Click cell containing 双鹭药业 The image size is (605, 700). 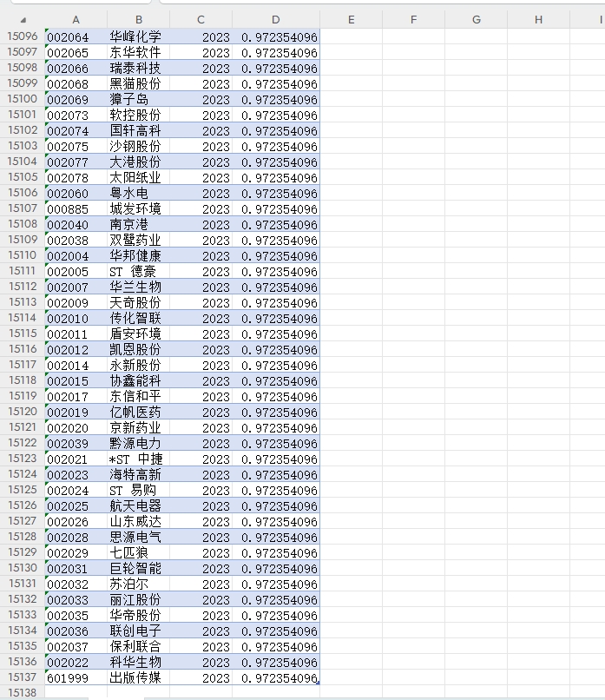pyautogui.click(x=138, y=240)
